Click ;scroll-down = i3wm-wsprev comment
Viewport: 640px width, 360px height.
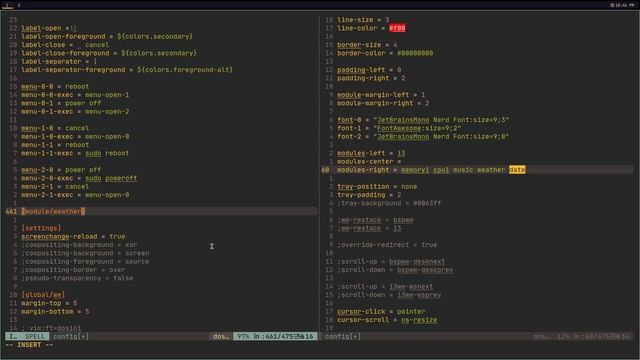[389, 295]
